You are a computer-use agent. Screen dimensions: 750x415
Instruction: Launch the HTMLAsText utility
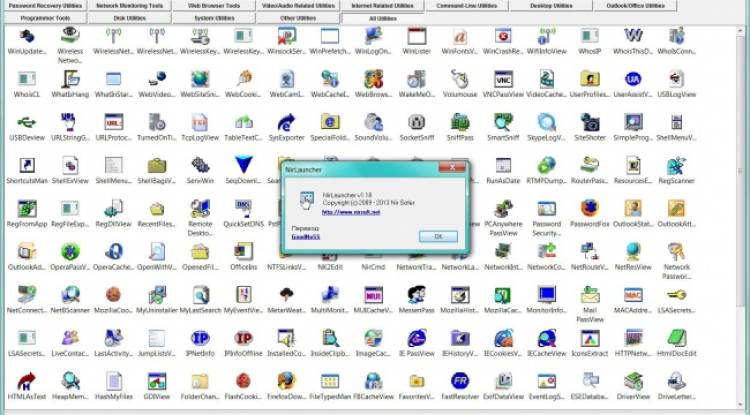coord(27,382)
